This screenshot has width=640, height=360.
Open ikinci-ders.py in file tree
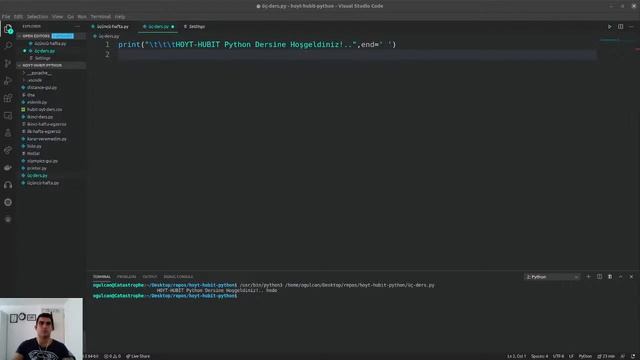click(x=40, y=117)
